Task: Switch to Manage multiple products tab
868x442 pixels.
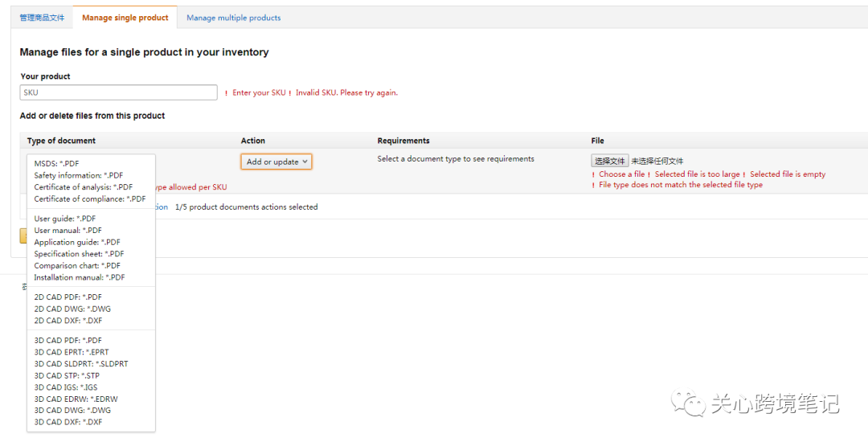Action: (234, 18)
